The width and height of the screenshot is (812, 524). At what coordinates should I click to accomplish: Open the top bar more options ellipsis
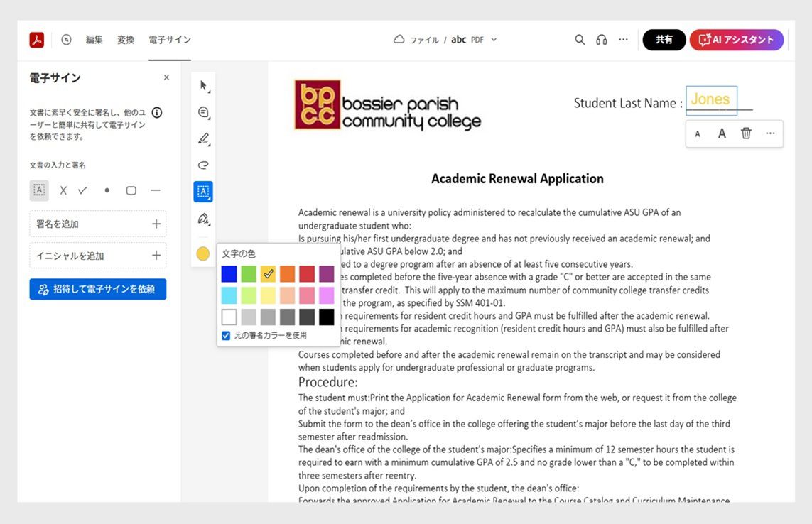click(624, 39)
